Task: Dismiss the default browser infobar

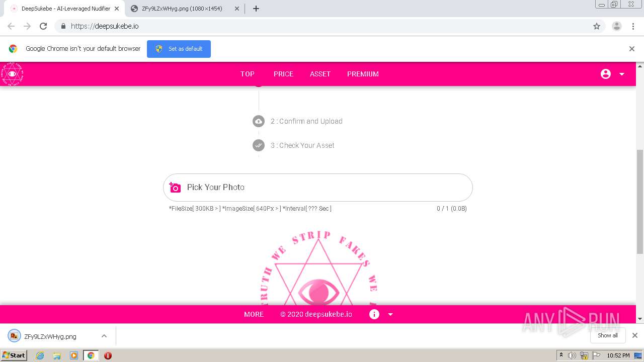Action: point(632,49)
